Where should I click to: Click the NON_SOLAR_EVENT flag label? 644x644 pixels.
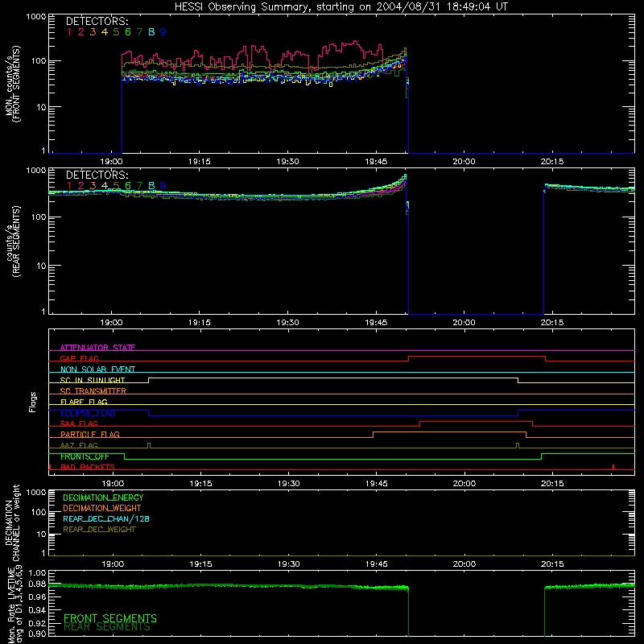coord(97,369)
